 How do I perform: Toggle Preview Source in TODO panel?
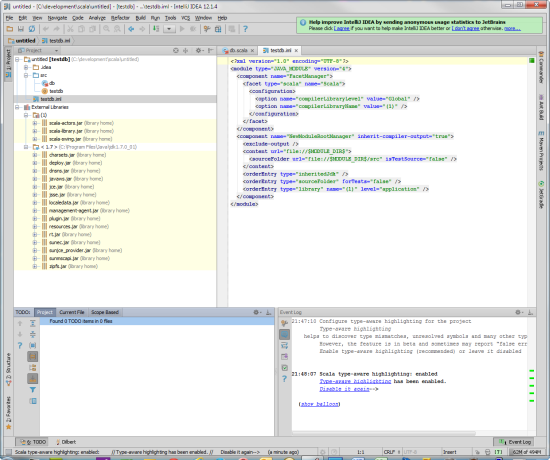click(x=33, y=401)
